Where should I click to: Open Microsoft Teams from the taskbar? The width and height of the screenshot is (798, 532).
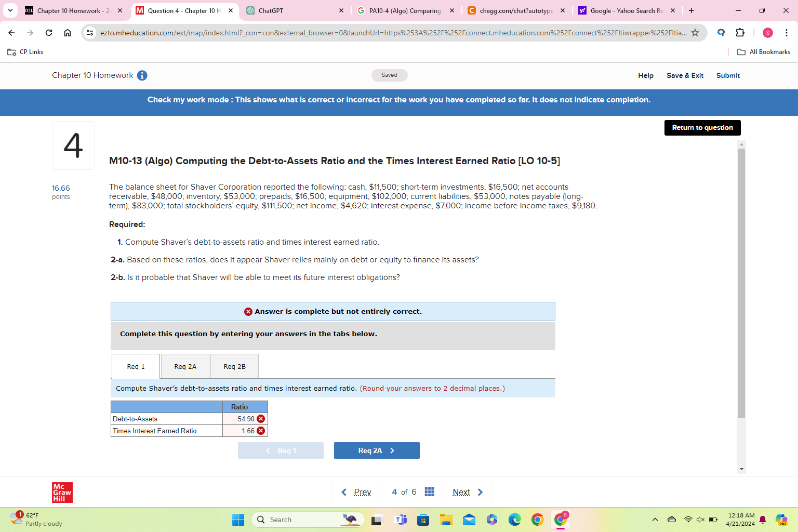pos(401,519)
